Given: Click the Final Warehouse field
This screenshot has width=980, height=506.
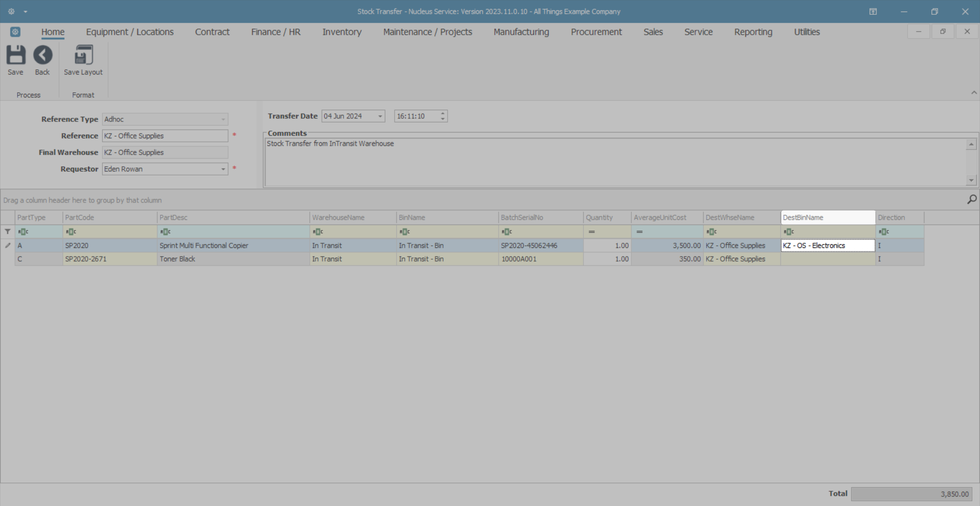Looking at the screenshot, I should point(165,153).
